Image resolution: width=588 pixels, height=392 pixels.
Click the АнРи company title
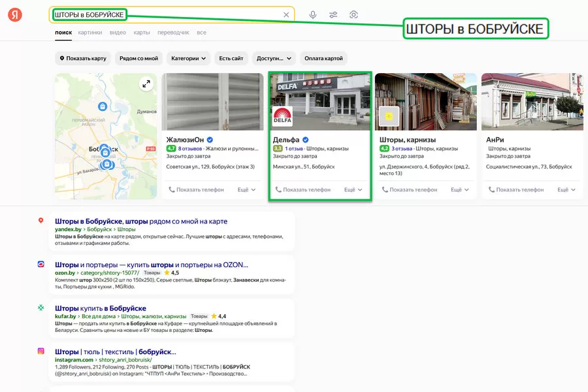(x=495, y=140)
